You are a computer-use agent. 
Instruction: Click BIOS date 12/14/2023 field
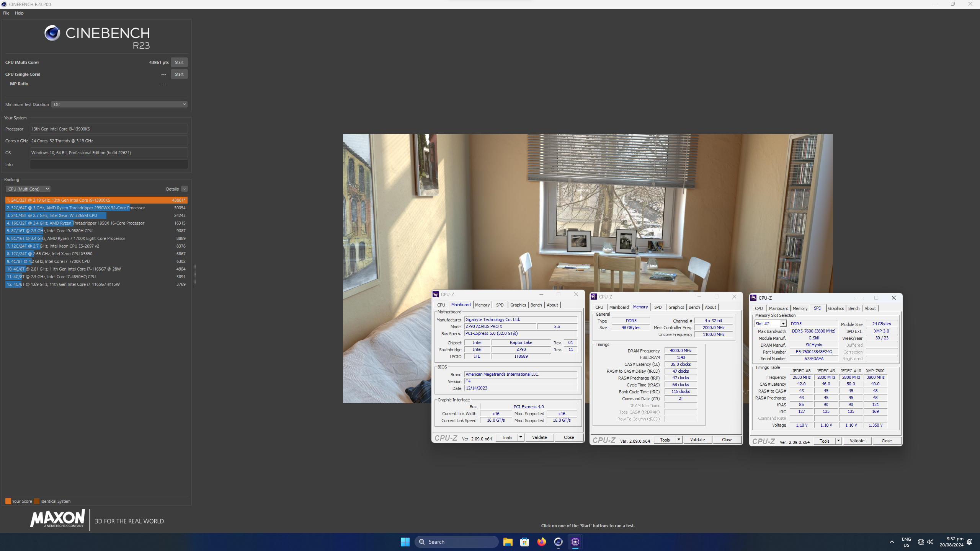point(521,388)
